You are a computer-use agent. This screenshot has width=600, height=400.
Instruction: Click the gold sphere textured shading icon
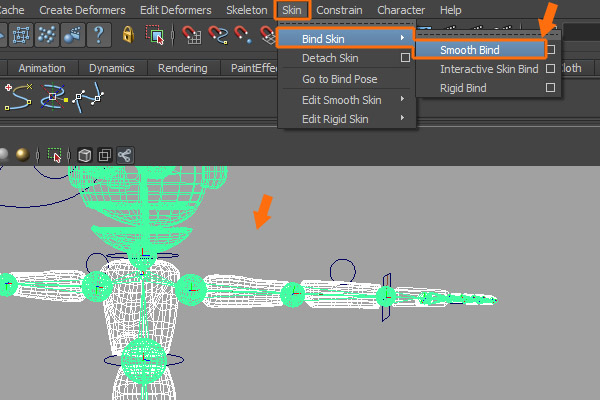23,155
